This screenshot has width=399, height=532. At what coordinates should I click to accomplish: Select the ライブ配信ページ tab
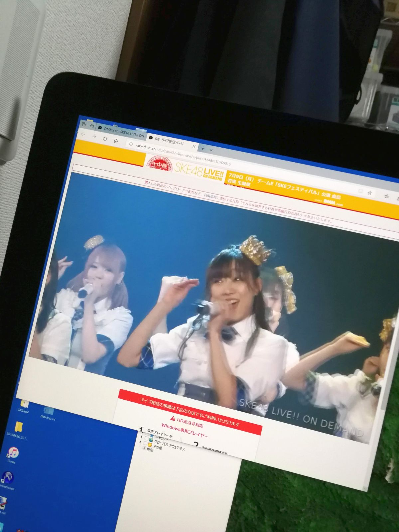click(x=172, y=141)
